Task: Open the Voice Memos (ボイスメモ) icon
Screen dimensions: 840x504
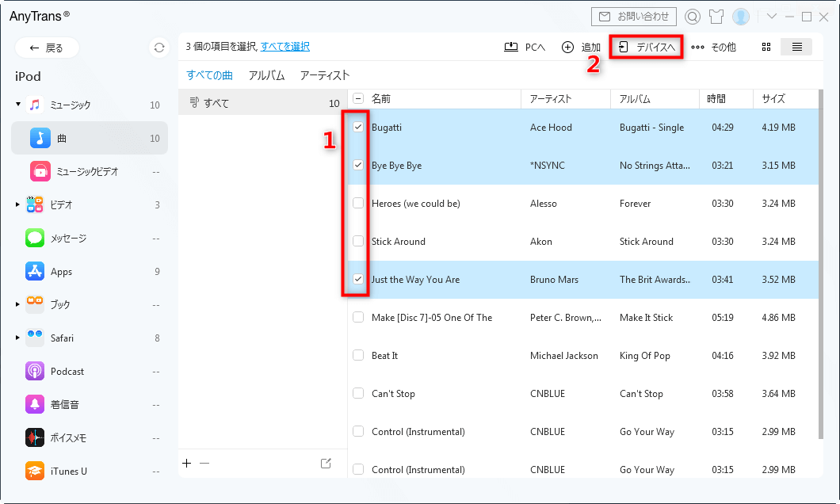Action: point(35,437)
